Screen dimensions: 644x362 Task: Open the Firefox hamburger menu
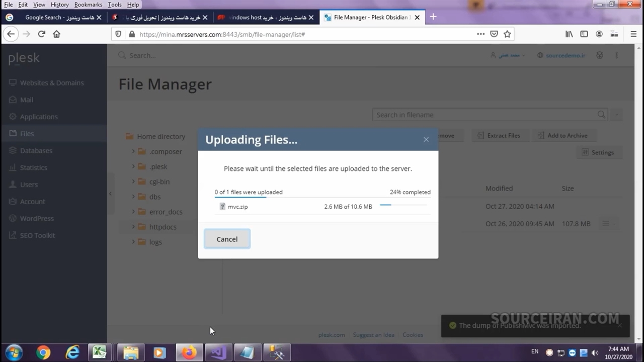pyautogui.click(x=633, y=34)
